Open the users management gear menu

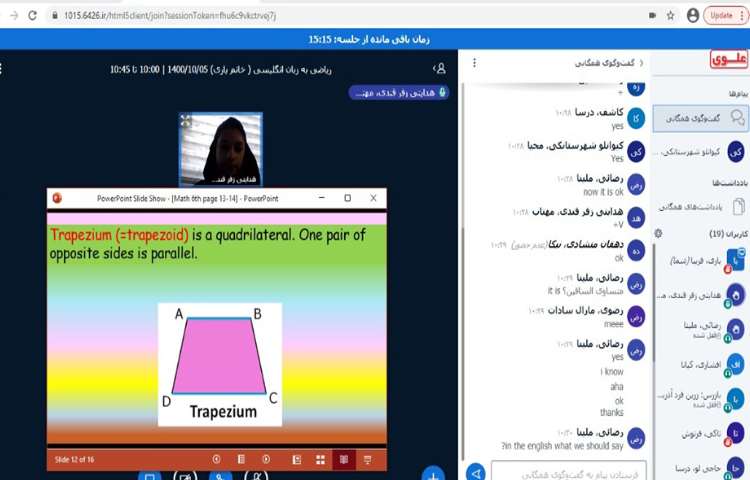[x=659, y=233]
